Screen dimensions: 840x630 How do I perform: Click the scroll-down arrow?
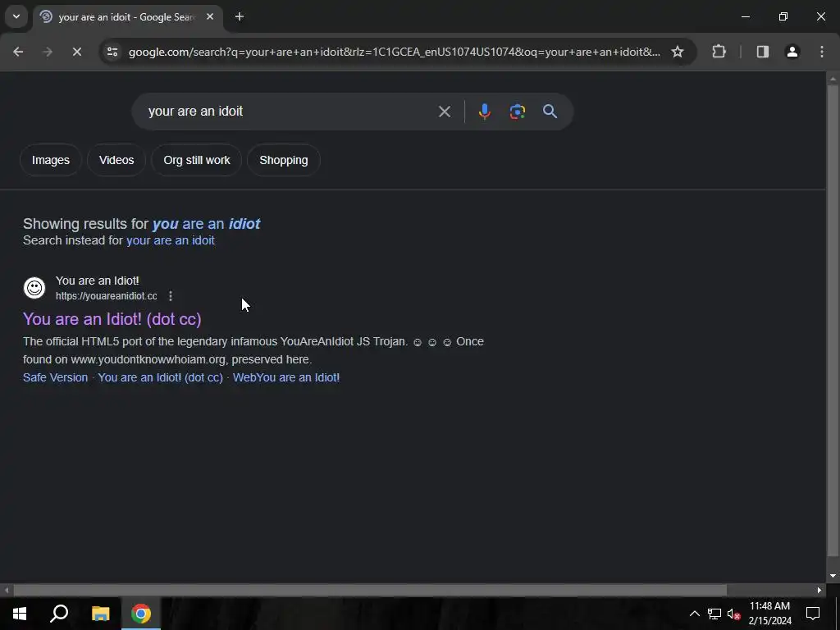[x=833, y=576]
